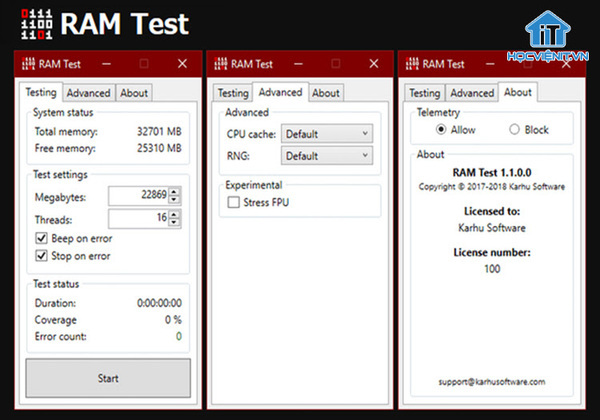Viewport: 600px width, 420px height.
Task: Click the Karhu Software licensee name
Action: [492, 228]
